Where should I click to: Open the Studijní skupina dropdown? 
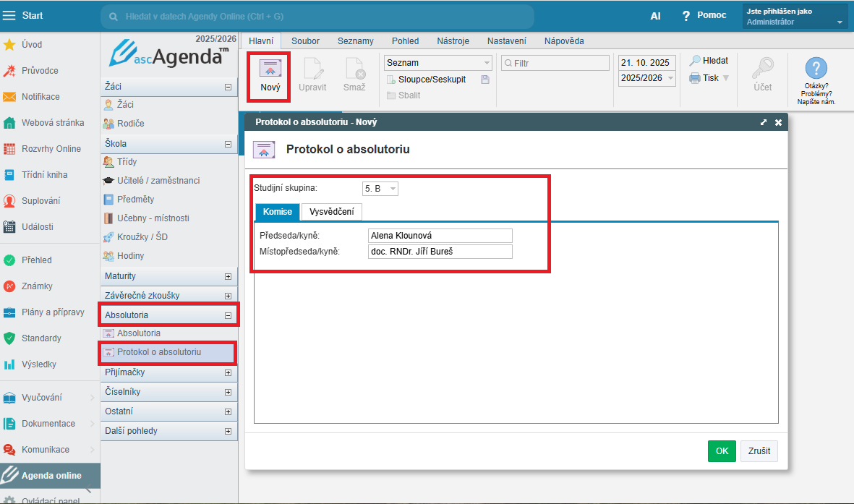tap(393, 189)
